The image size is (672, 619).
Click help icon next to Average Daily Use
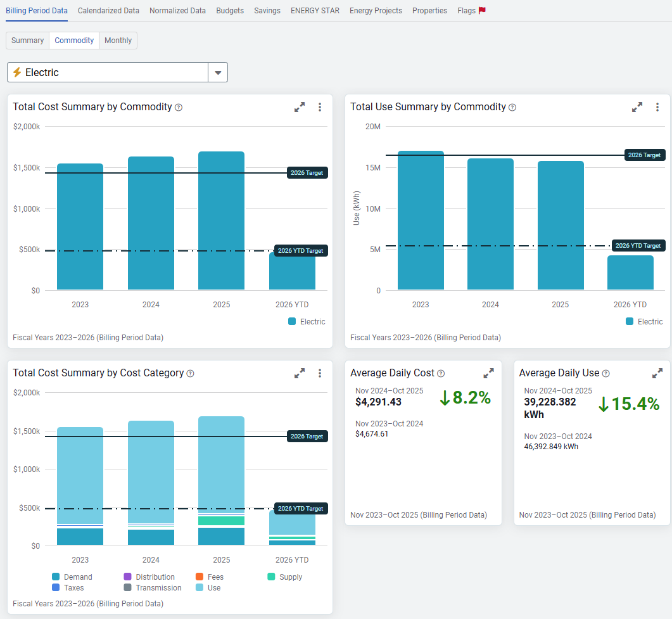pos(605,374)
